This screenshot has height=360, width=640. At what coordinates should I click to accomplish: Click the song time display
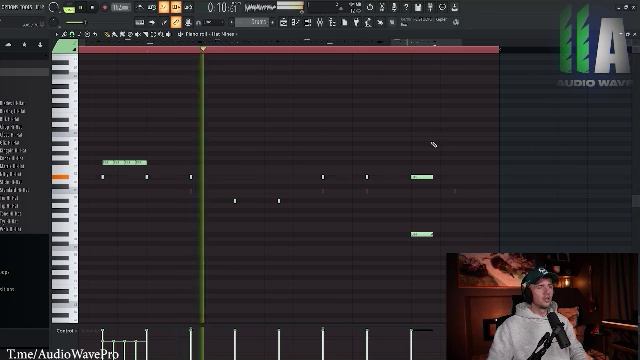tap(224, 7)
